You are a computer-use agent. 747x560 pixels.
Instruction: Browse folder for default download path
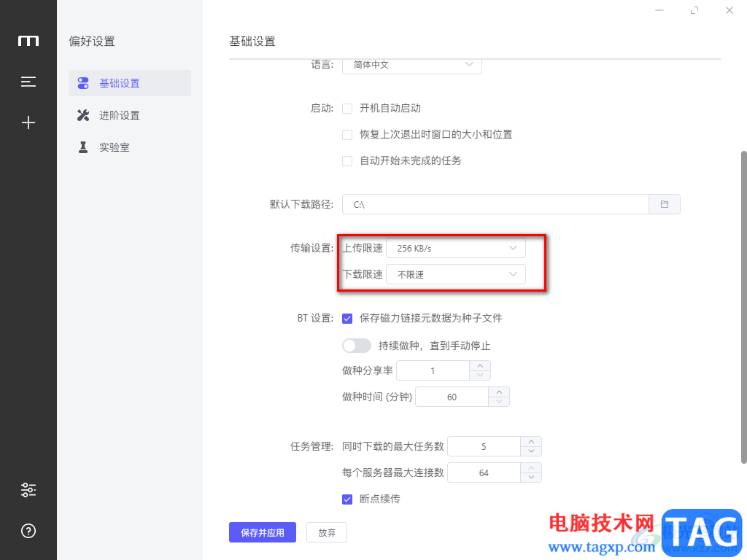pos(664,204)
